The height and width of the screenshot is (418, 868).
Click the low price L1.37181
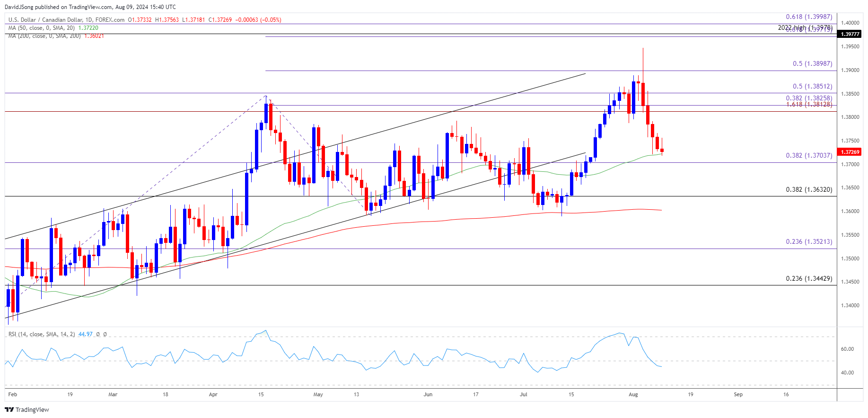(193, 20)
